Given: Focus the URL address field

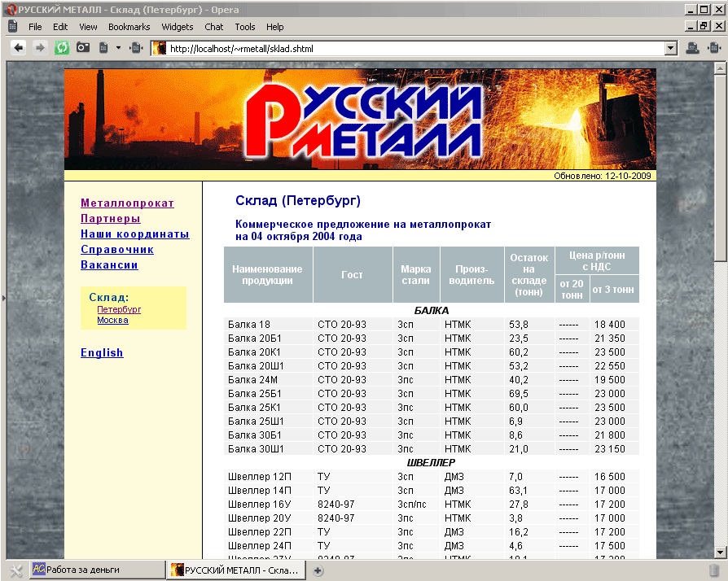Looking at the screenshot, I should pyautogui.click(x=415, y=48).
